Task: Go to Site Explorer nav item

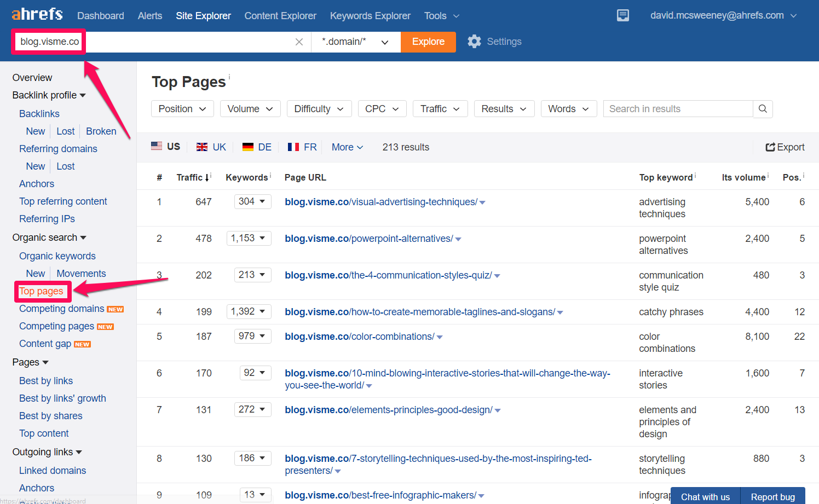Action: click(203, 16)
